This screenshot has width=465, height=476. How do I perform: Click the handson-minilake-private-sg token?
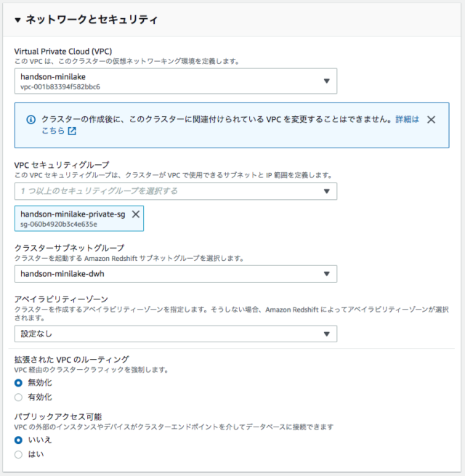tap(79, 219)
